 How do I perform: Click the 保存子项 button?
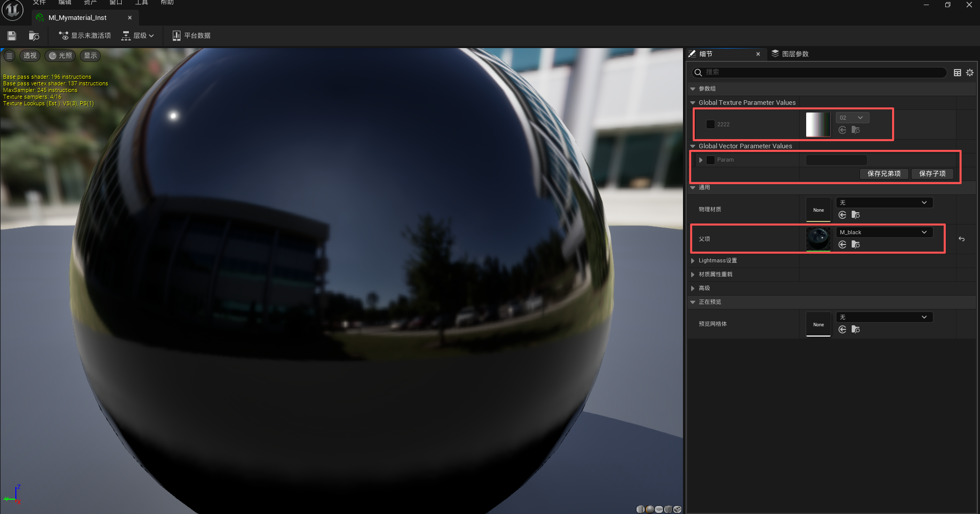point(932,174)
